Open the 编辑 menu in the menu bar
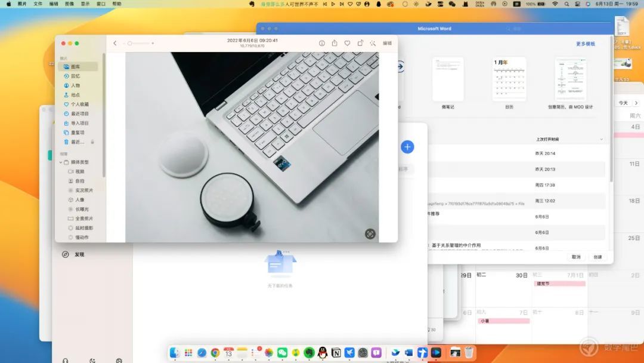 click(x=54, y=4)
